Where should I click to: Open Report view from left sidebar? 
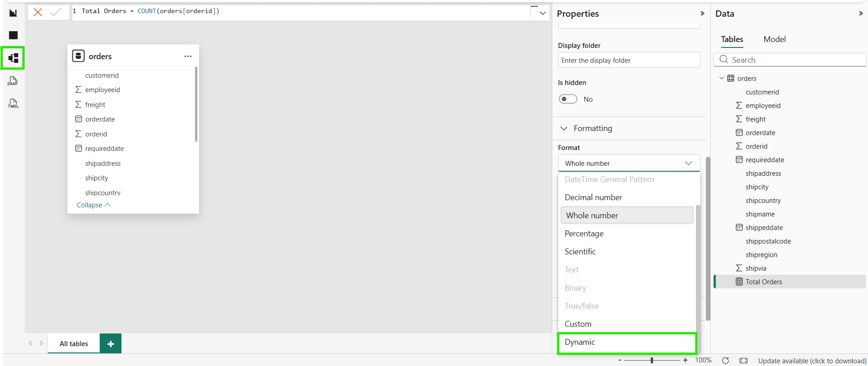coord(13,13)
